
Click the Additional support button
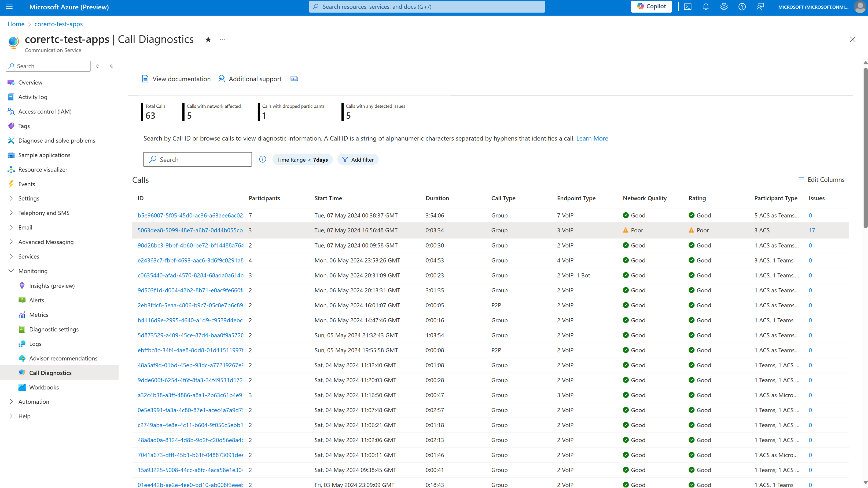[250, 79]
